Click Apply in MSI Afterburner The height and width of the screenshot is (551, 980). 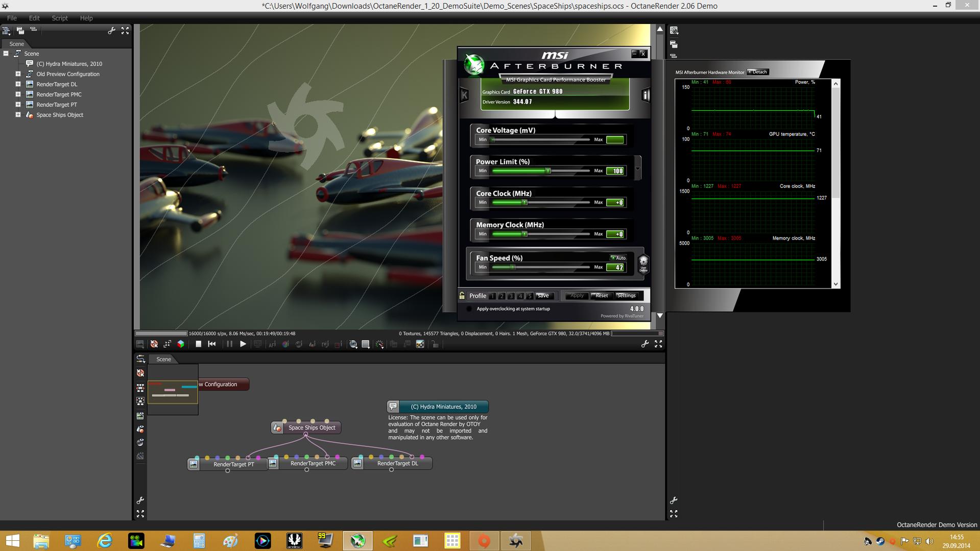coord(577,296)
